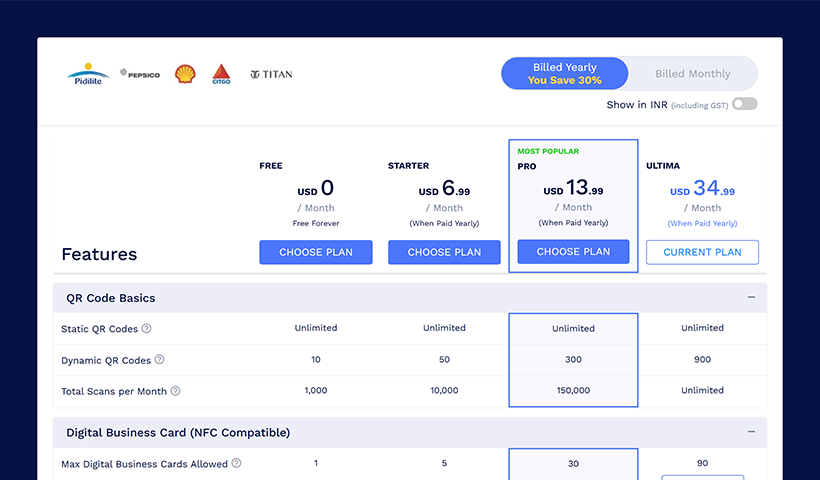
Task: Click the PepsiCo logo
Action: pos(140,74)
